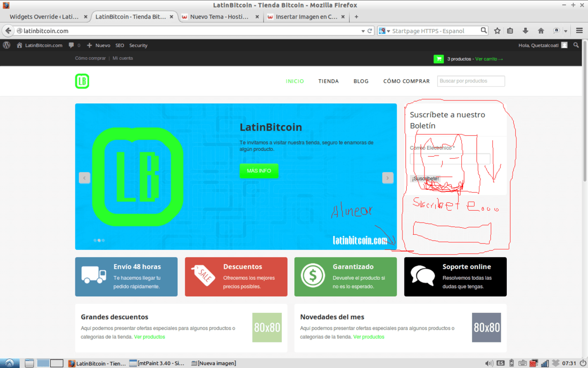Switch to Nuevo Tema - Hosti tab
Viewport: 588px width, 368px height.
tap(219, 17)
